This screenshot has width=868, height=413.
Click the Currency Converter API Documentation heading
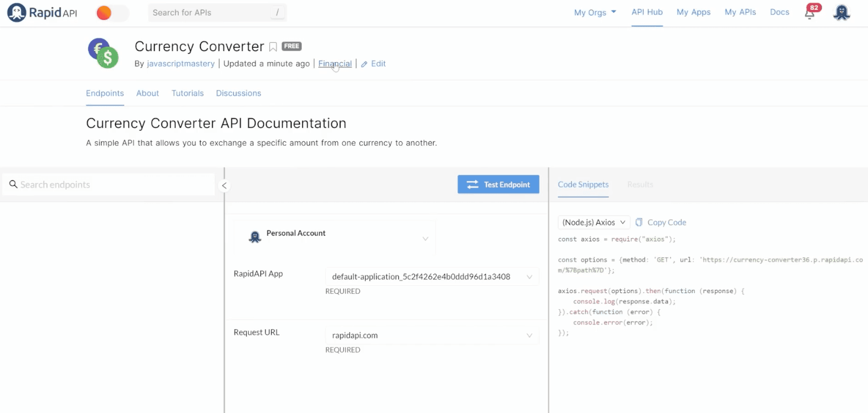tap(216, 123)
